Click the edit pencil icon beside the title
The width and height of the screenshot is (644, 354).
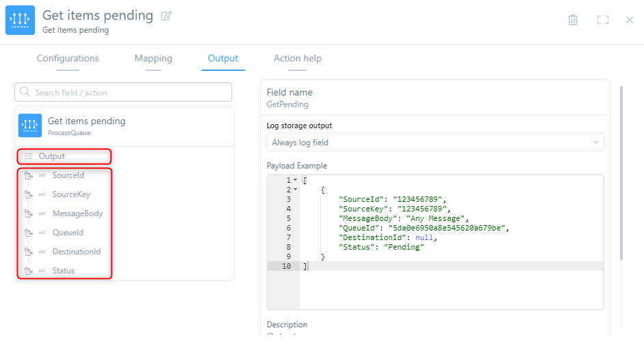click(x=166, y=16)
